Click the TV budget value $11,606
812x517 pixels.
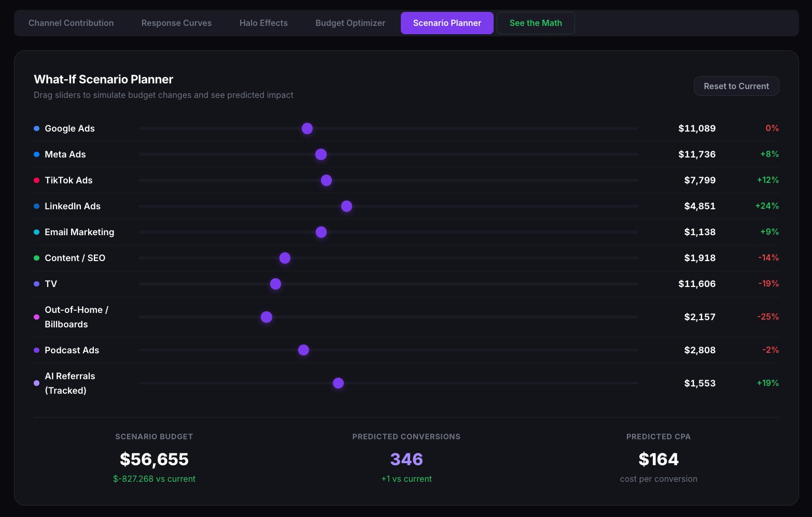click(x=697, y=284)
